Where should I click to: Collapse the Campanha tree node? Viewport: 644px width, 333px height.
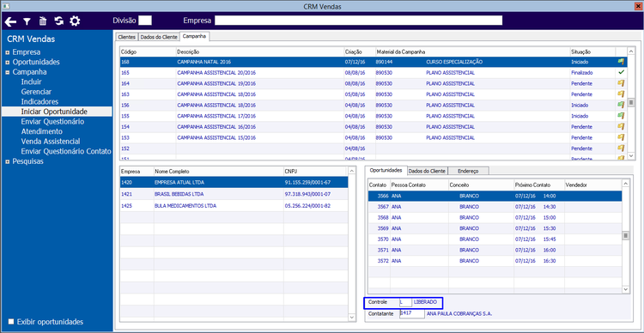pos(8,72)
